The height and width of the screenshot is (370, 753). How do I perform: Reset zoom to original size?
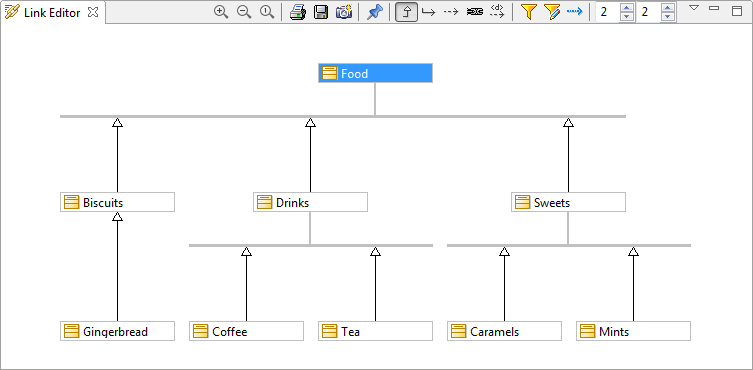[x=267, y=12]
